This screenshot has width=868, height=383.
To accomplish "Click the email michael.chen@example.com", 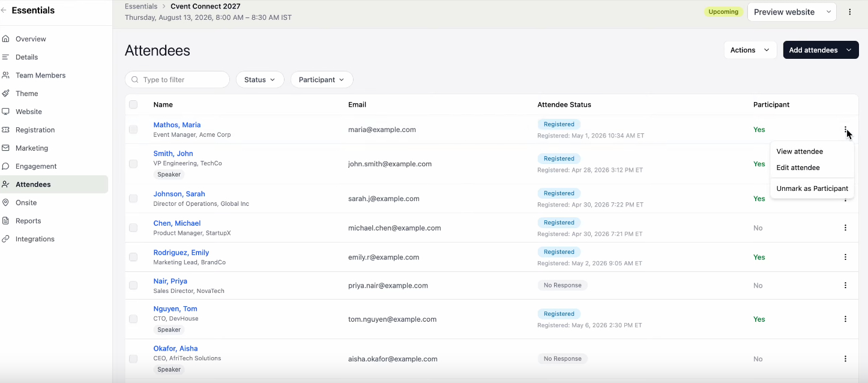I will (x=394, y=228).
